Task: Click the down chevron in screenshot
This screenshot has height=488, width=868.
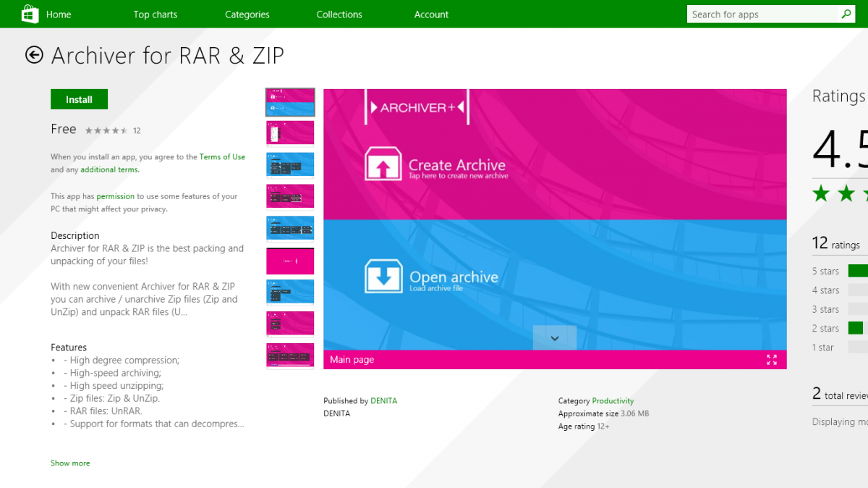Action: [555, 338]
